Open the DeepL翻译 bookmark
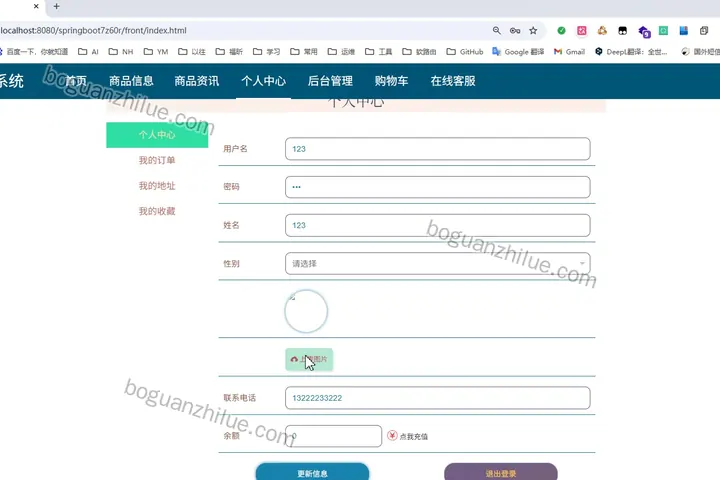 [x=631, y=51]
